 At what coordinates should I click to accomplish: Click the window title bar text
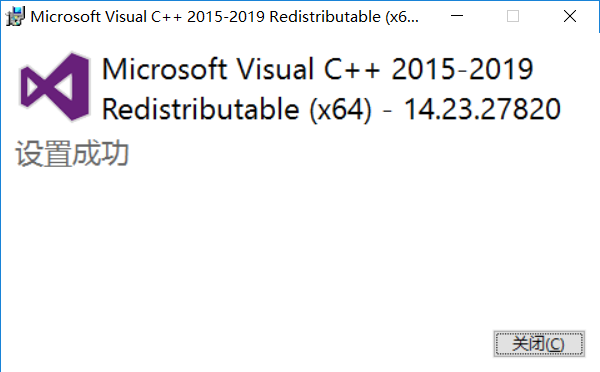pos(225,17)
